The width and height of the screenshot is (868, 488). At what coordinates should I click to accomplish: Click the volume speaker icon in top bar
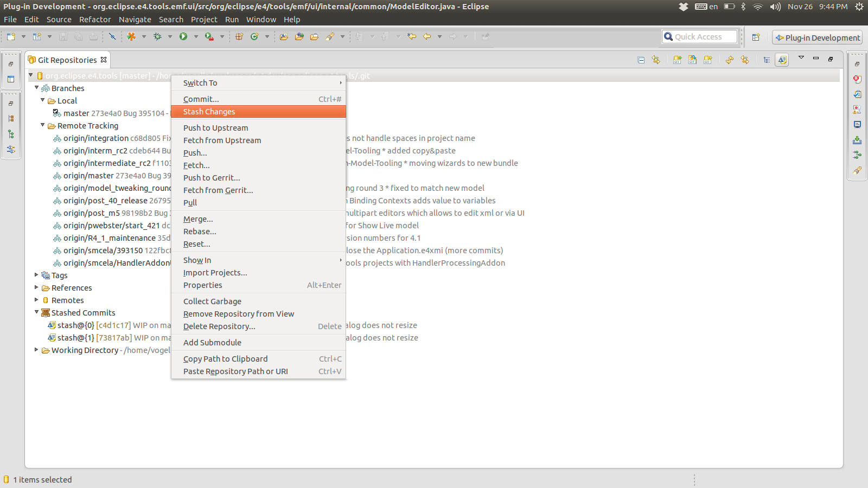(775, 7)
